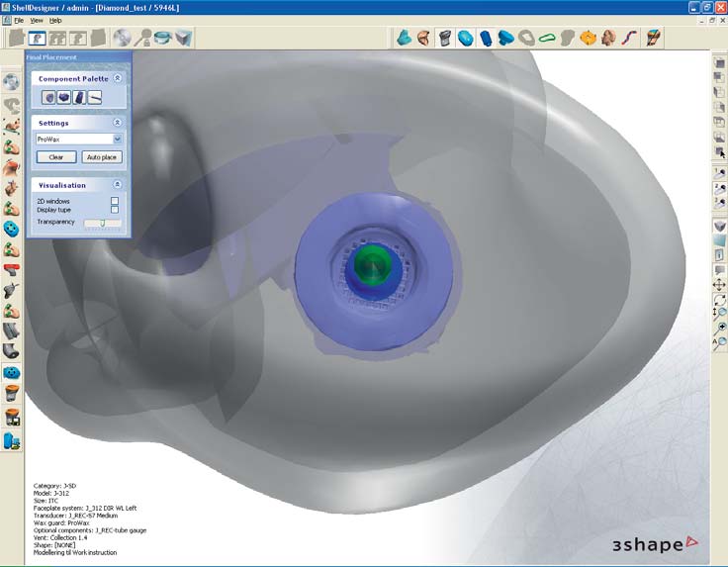Click the CD disc icon in top toolbar

click(x=123, y=39)
